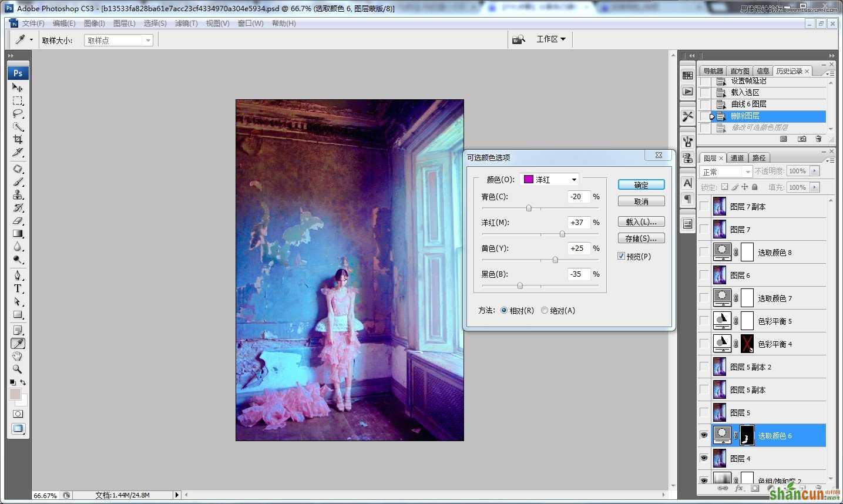843x504 pixels.
Task: Open the Character panel icon in dock
Action: coord(687,183)
